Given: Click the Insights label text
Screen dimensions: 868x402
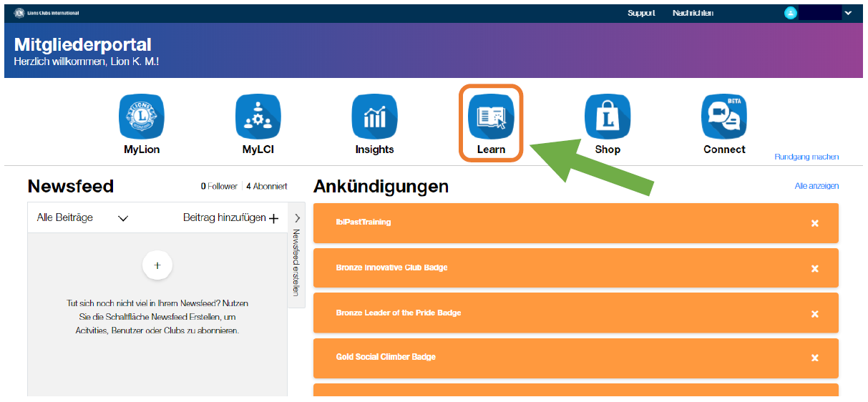Looking at the screenshot, I should (x=374, y=149).
